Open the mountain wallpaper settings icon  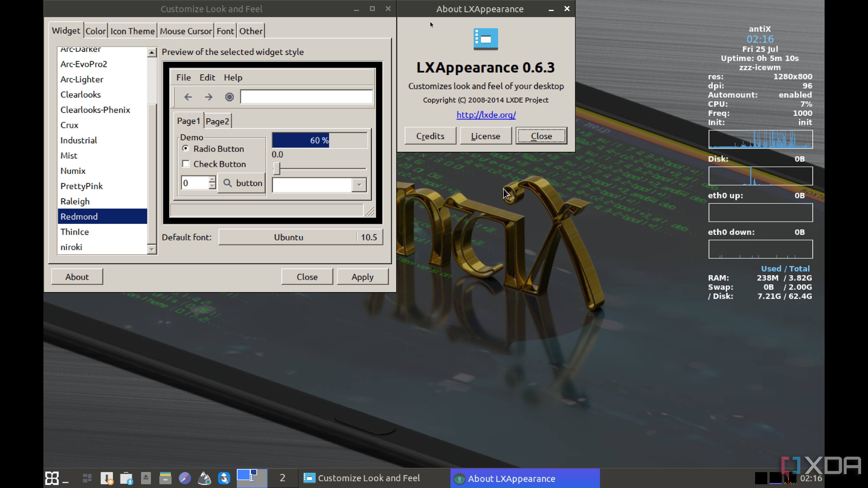point(204,478)
